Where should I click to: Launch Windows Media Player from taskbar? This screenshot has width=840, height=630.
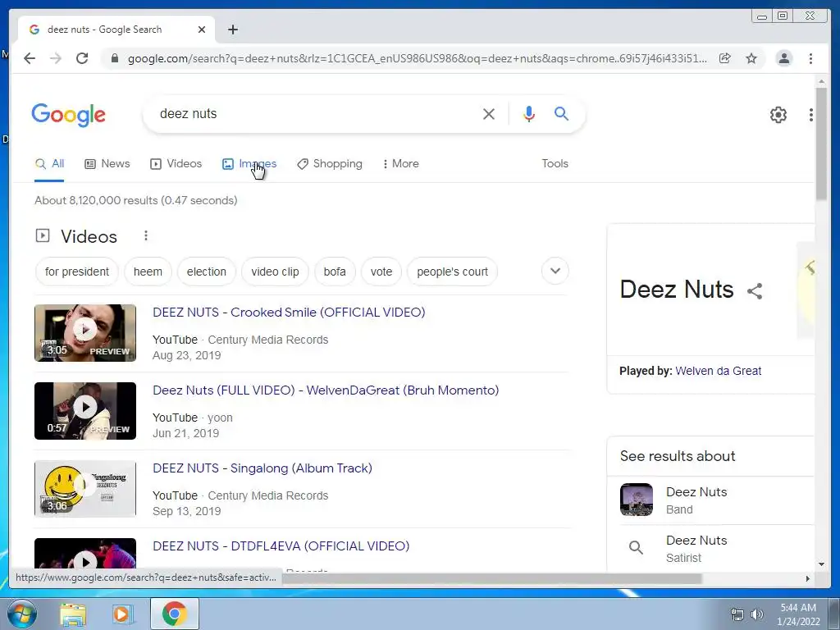pyautogui.click(x=122, y=614)
